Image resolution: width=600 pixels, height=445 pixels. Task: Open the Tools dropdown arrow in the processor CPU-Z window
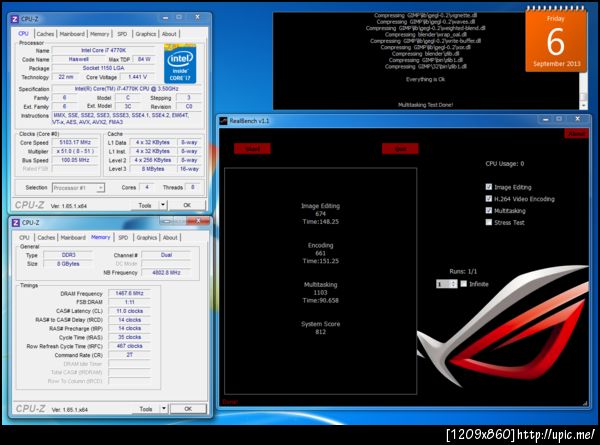pyautogui.click(x=163, y=205)
